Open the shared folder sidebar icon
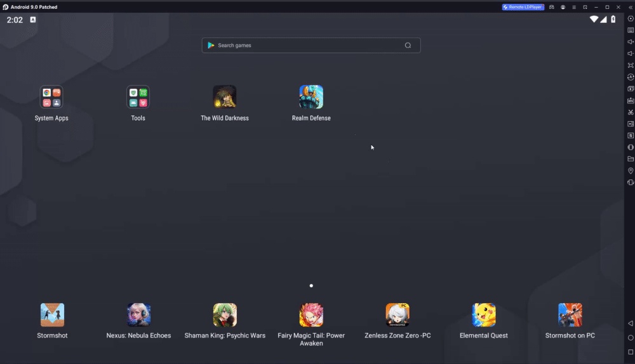635x364 pixels. pyautogui.click(x=631, y=159)
